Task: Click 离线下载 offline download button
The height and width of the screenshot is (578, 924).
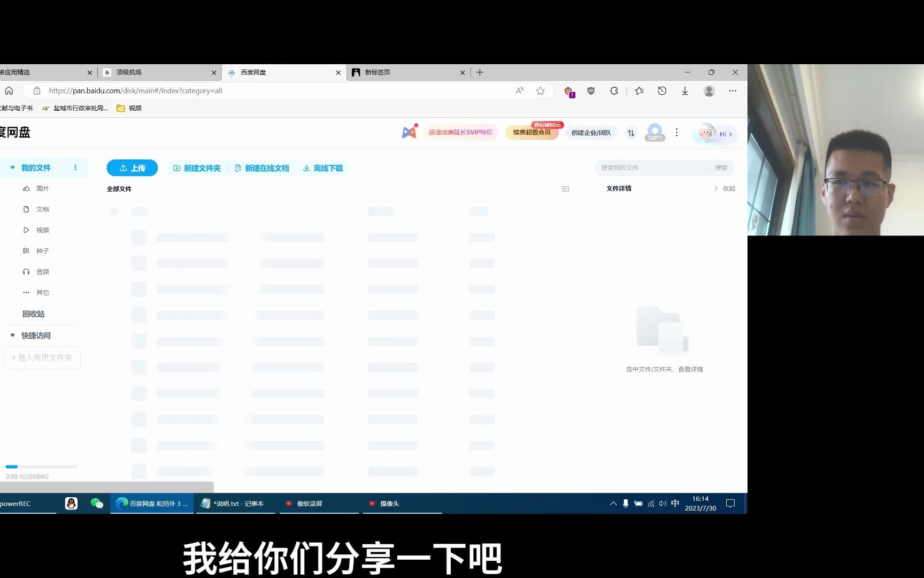Action: pyautogui.click(x=323, y=168)
